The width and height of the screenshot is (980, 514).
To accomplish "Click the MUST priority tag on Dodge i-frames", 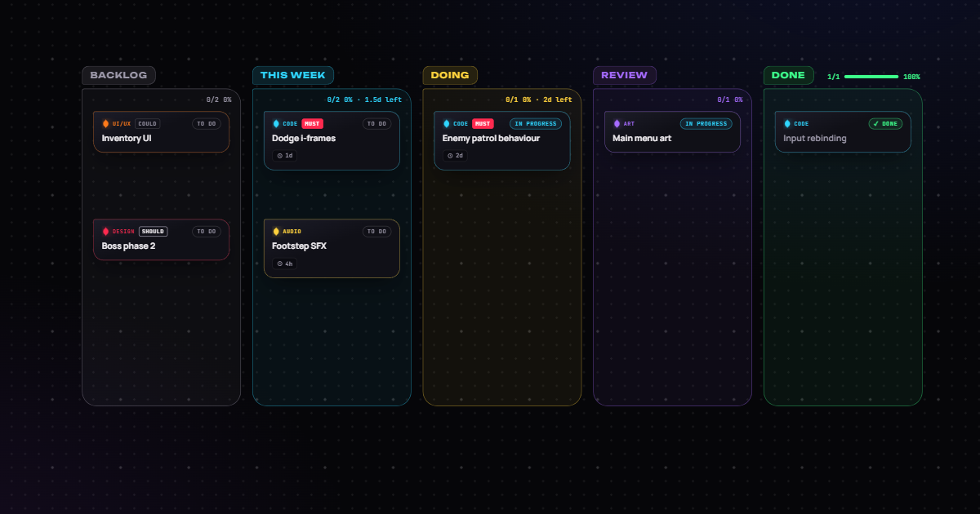I will [x=313, y=124].
